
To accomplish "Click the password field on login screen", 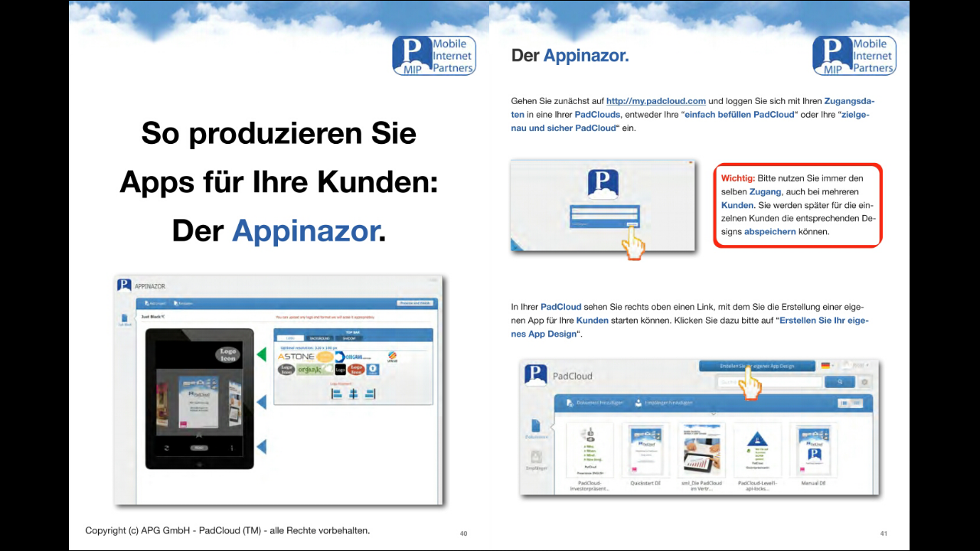I will click(x=603, y=217).
